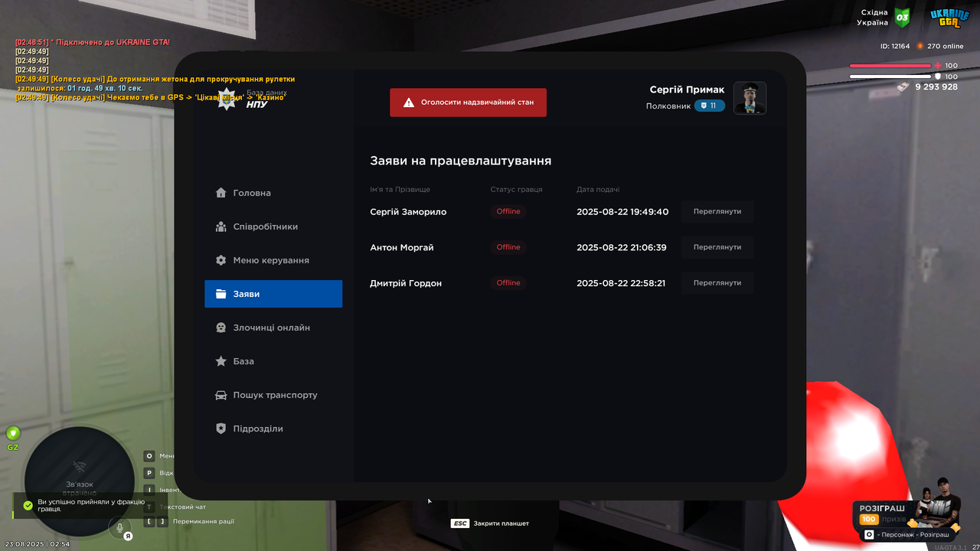This screenshot has width=980, height=551.
Task: Click the user name Сергій Примак
Action: pyautogui.click(x=687, y=90)
